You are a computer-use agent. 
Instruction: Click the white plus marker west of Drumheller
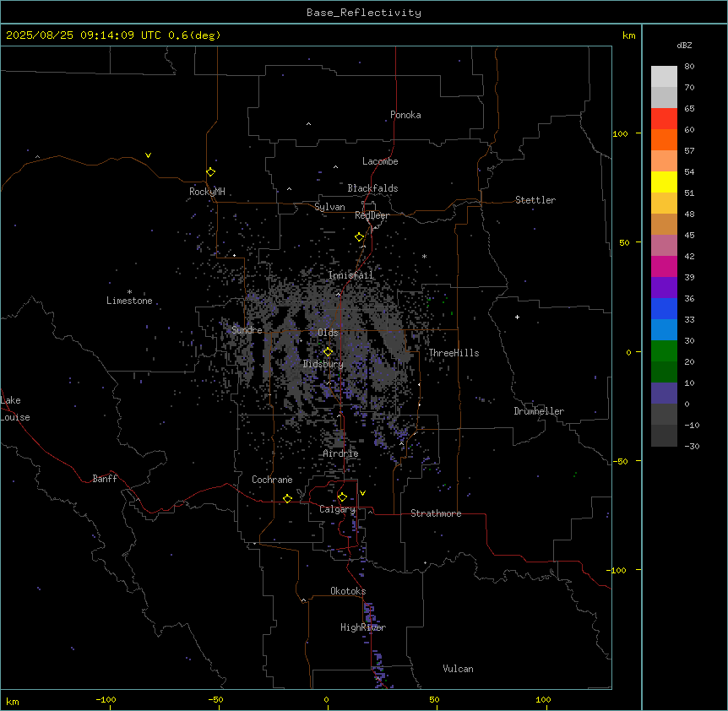(x=517, y=317)
